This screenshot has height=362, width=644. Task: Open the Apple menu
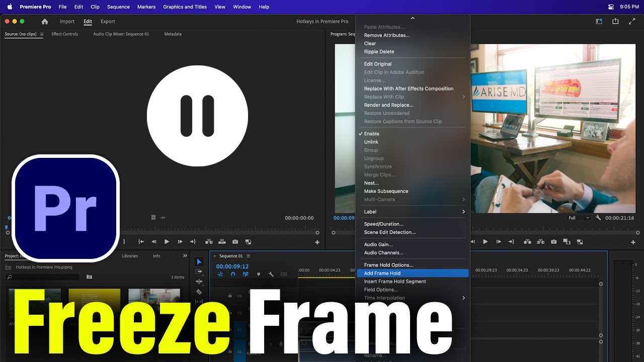9,7
